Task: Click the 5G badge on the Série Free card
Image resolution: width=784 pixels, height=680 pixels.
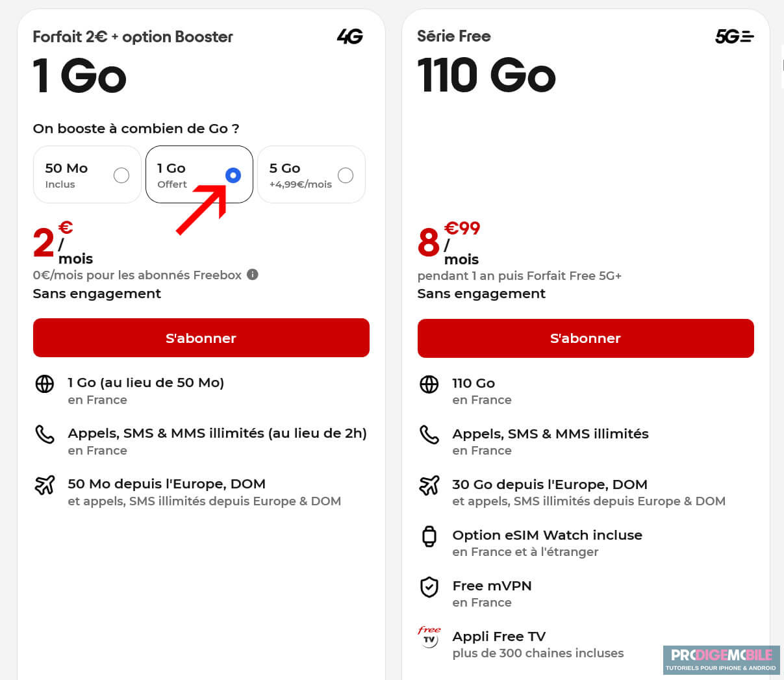Action: coord(734,36)
